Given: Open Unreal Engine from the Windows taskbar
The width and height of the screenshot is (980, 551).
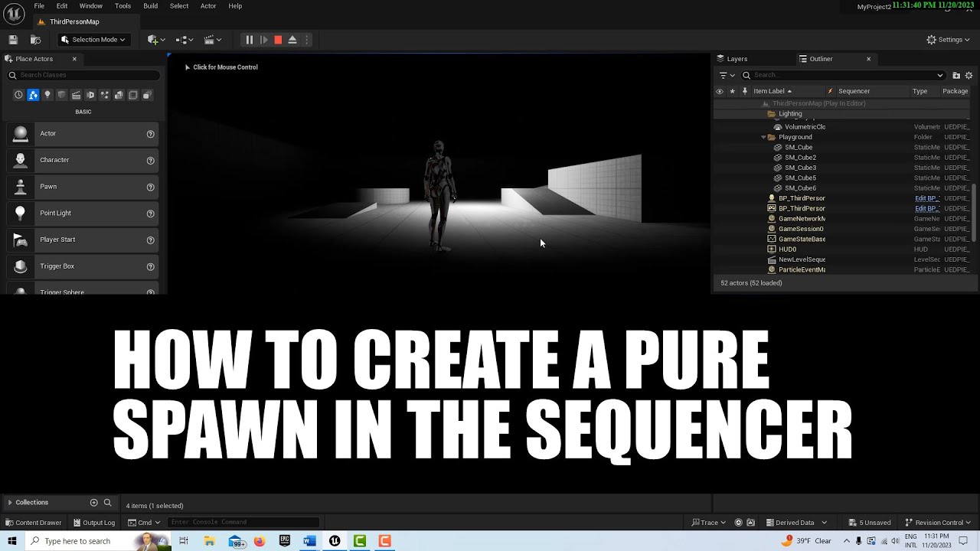Looking at the screenshot, I should (x=335, y=541).
